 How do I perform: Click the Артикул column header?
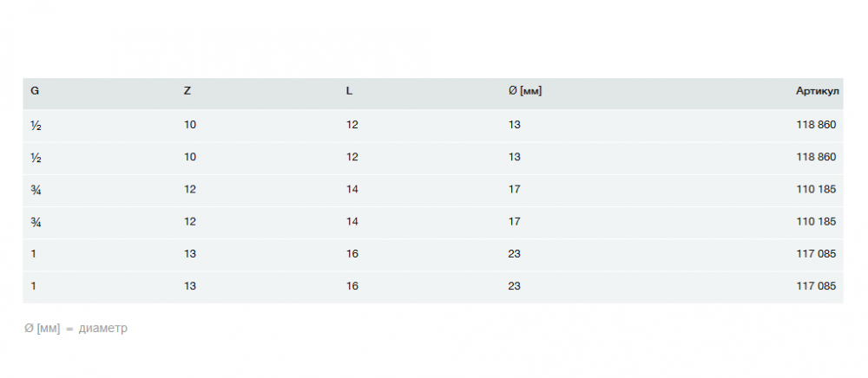pos(816,91)
